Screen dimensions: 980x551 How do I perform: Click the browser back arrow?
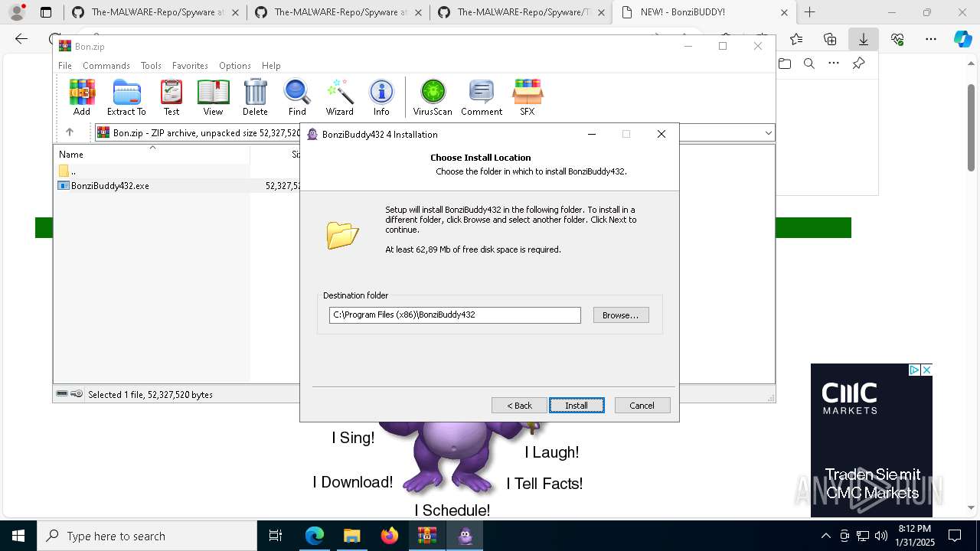(21, 39)
